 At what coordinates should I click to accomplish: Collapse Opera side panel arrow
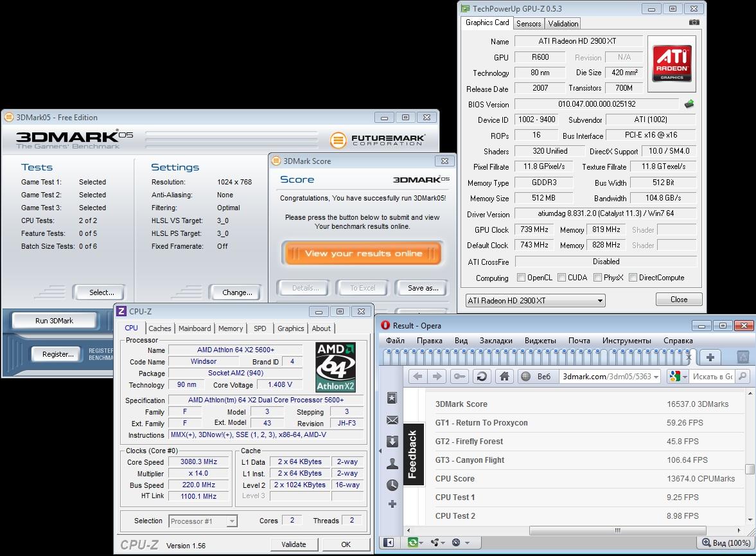click(x=380, y=451)
